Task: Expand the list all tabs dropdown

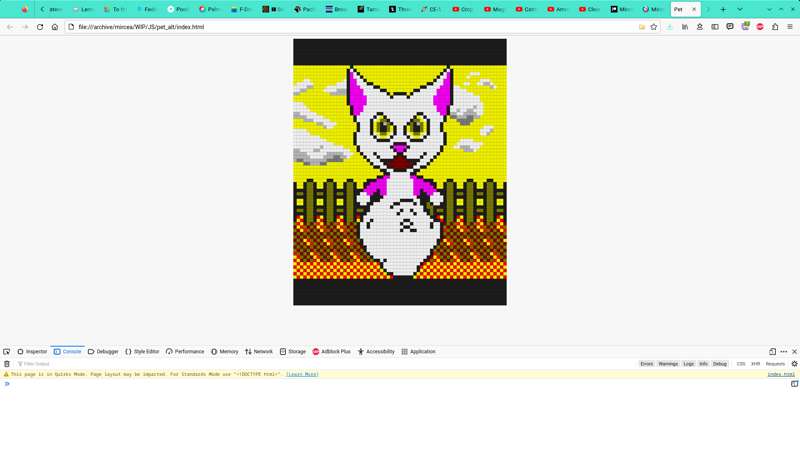Action: 740,9
